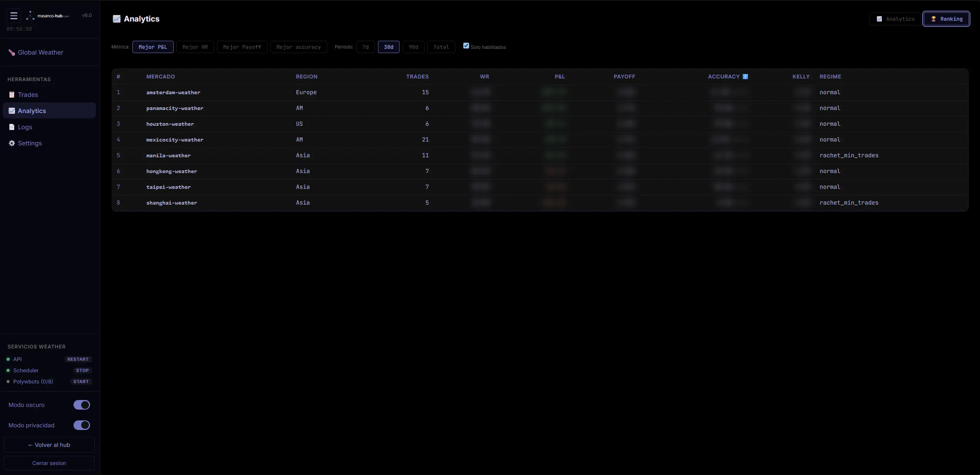The height and width of the screenshot is (475, 980).
Task: Click the Accuracy info icon
Action: (745, 77)
